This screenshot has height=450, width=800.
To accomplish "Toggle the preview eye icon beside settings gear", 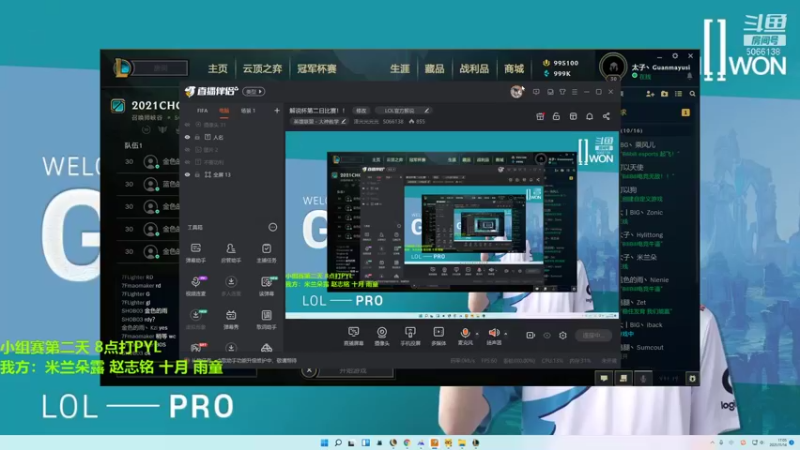I will [547, 335].
